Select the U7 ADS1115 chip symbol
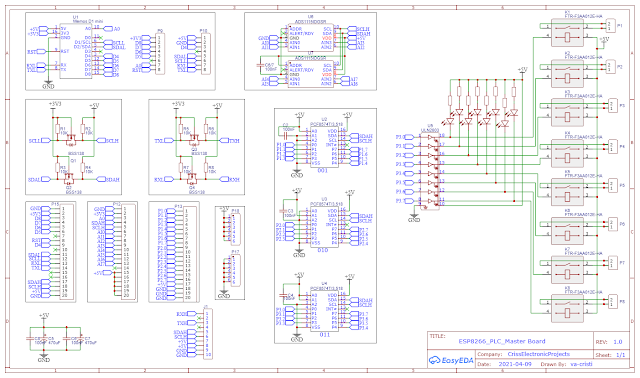Screen dimensions: 640x378 [x=311, y=73]
